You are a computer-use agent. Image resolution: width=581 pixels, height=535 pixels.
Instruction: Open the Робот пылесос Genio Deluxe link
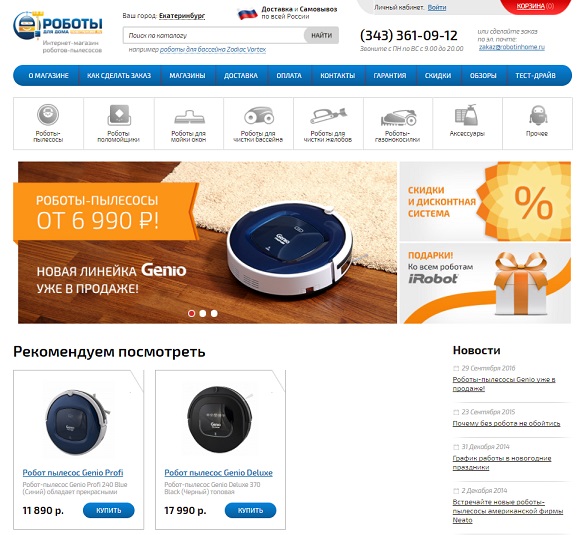(218, 473)
